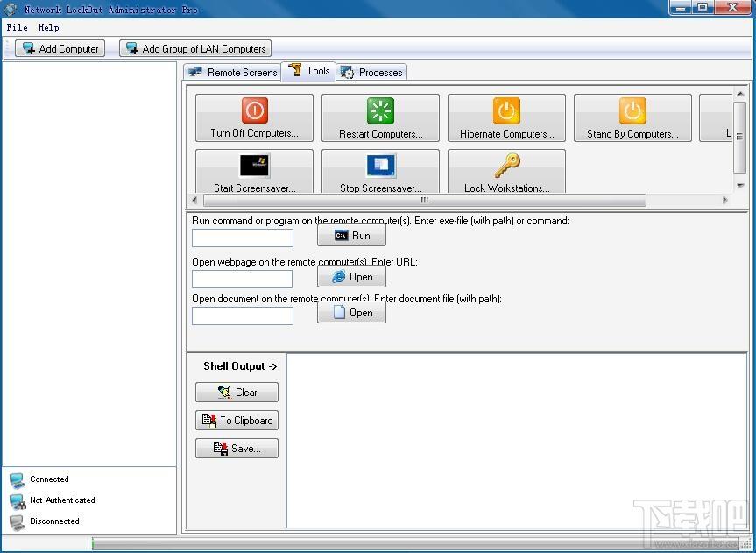The width and height of the screenshot is (756, 553).
Task: Click Open next to document file field
Action: coord(351,313)
